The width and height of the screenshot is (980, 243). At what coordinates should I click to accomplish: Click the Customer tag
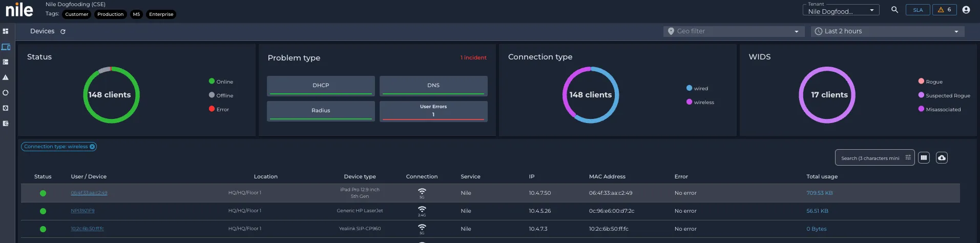(77, 14)
